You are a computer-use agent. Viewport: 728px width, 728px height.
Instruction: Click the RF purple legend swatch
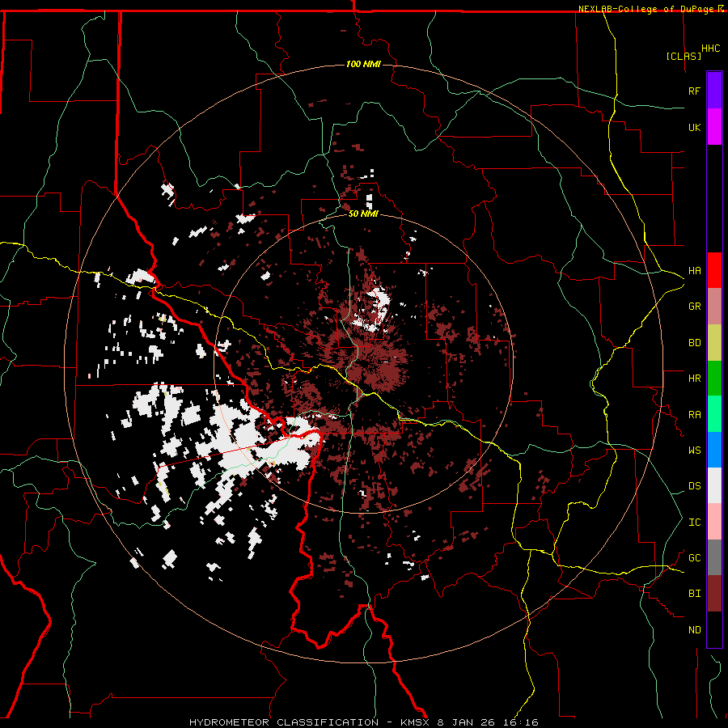(x=714, y=91)
